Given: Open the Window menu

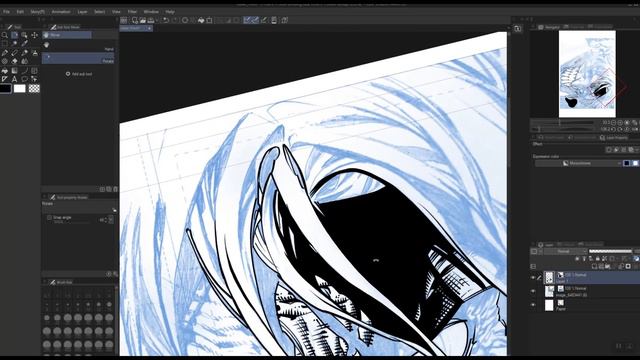Looking at the screenshot, I should 151,12.
